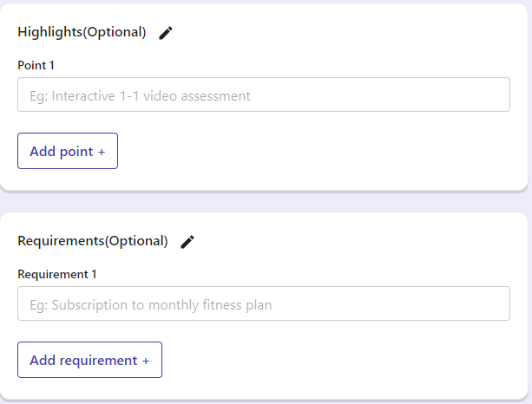Click the pencil edit icon beside Requirements(Optional)
Screen dimensions: 532x404
pos(187,242)
